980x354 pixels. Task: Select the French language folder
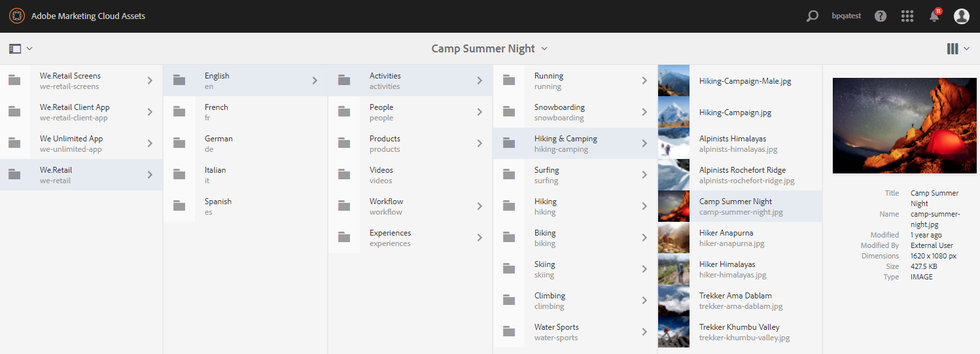(217, 112)
